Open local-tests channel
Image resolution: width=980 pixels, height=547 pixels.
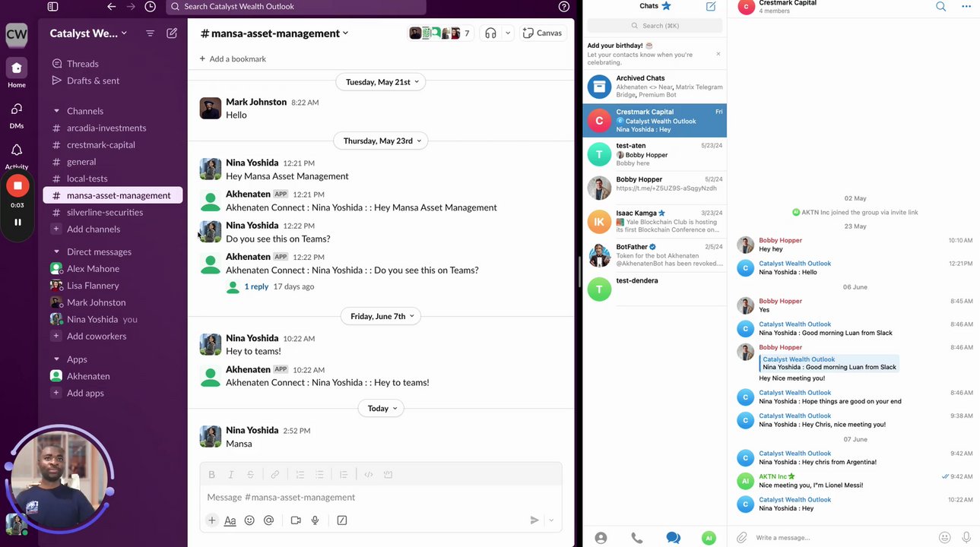pos(87,179)
